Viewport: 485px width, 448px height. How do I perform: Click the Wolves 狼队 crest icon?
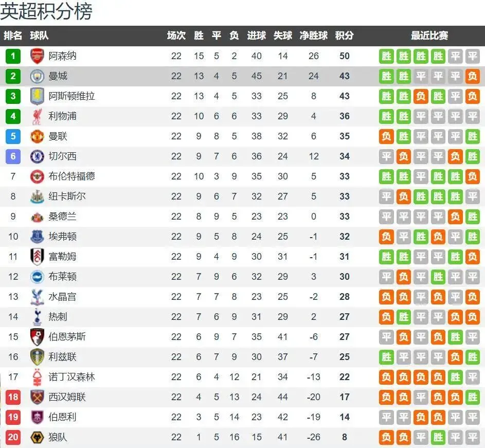(37, 437)
